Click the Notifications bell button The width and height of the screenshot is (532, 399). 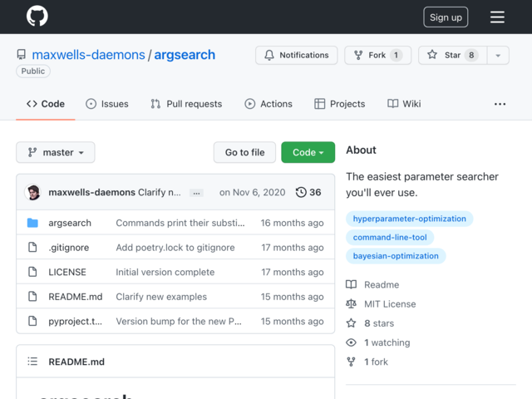coord(296,55)
